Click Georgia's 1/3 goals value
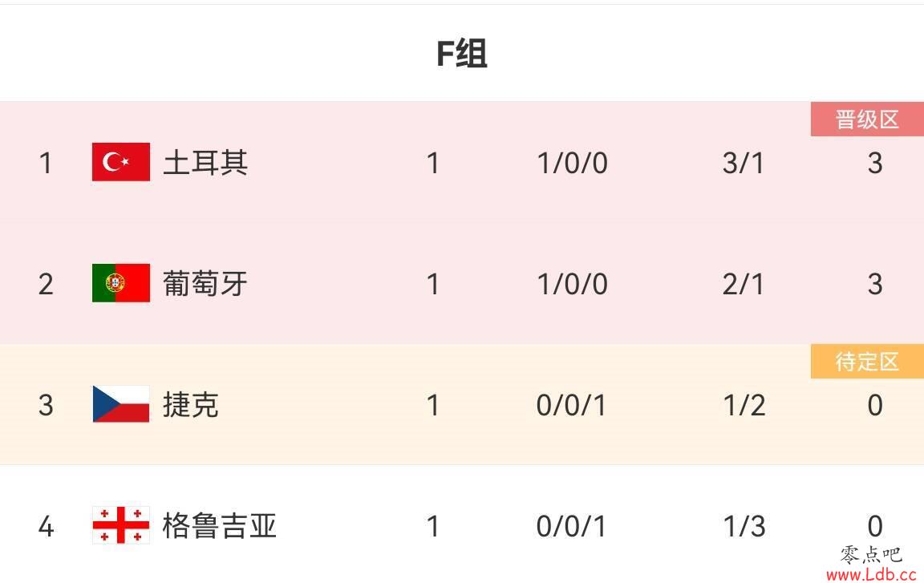The height and width of the screenshot is (583, 924). [744, 527]
